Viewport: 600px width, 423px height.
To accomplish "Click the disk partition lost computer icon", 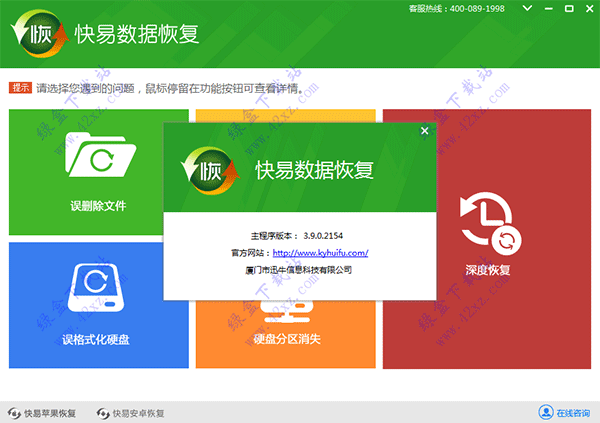I will 289,311.
